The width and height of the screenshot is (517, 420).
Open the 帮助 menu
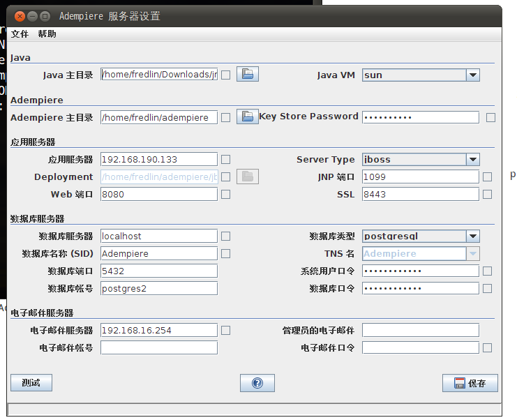(47, 34)
